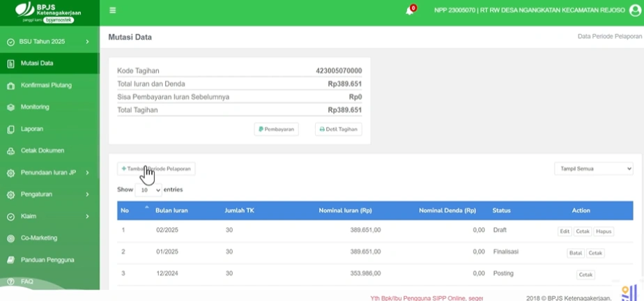644x301 pixels.
Task: Click the Draft status cell
Action: pyautogui.click(x=500, y=230)
